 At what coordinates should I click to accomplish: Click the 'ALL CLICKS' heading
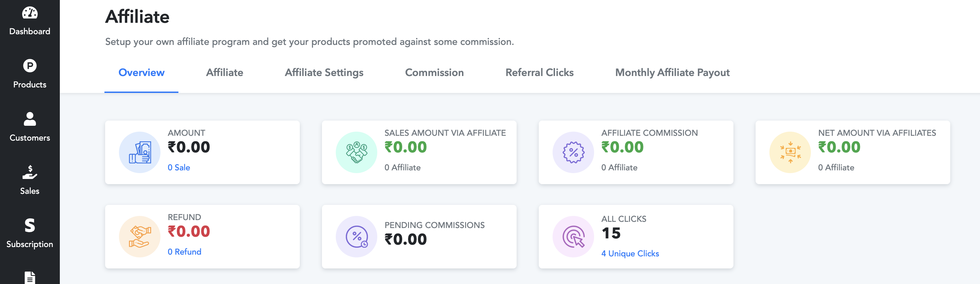624,219
